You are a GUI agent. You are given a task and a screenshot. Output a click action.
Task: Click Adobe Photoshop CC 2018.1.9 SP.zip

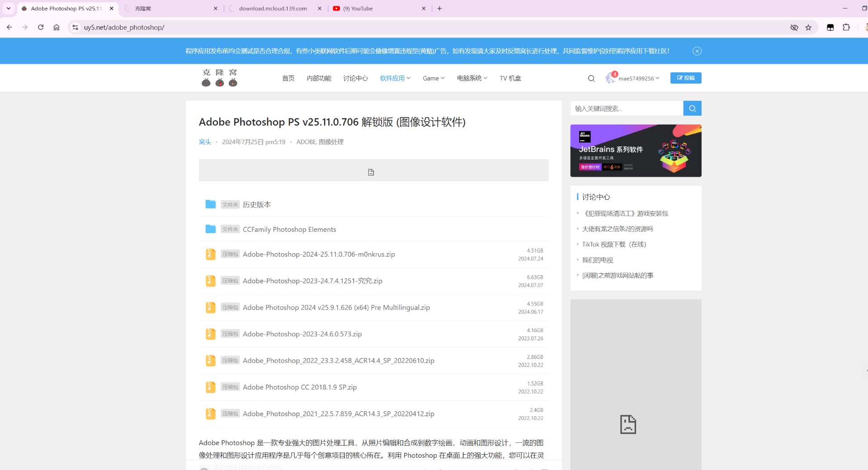[300, 387]
